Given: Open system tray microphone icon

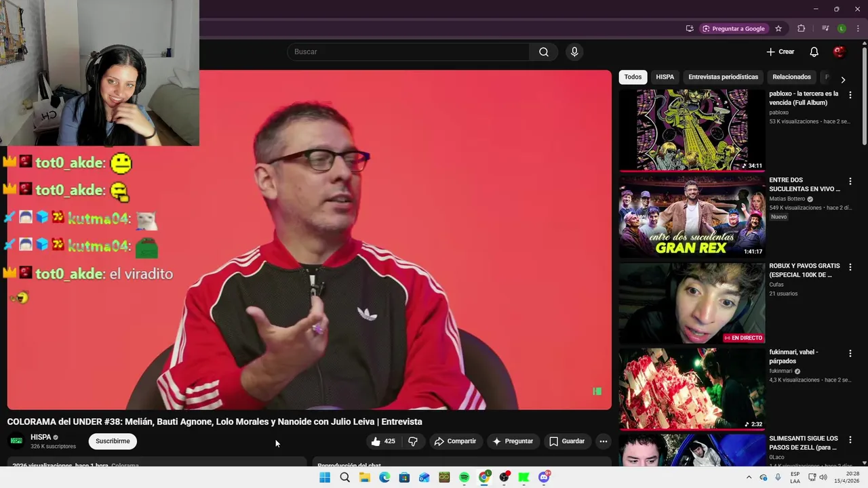Looking at the screenshot, I should pos(778,477).
